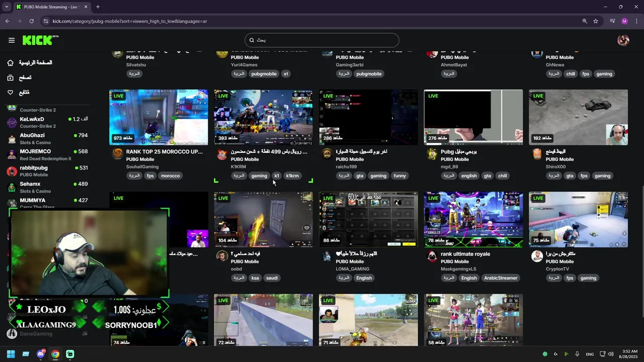Open the Chrome profile button

pos(624,21)
